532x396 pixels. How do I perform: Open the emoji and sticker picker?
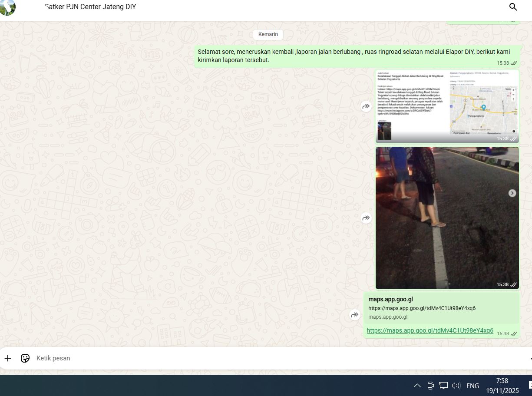coord(25,358)
